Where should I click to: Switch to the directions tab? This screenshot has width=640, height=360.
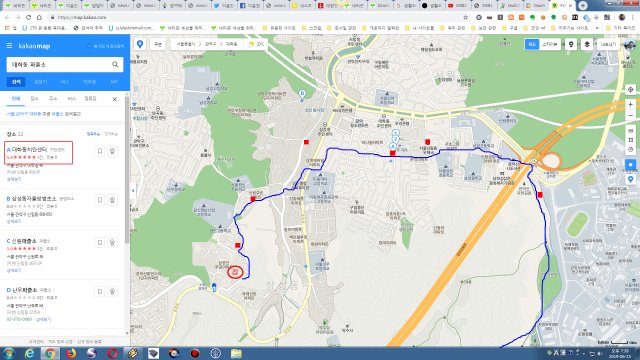(41, 82)
